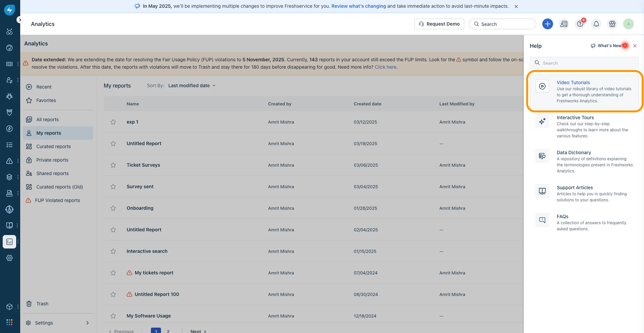Viewport: 644px width, 333px height.
Task: Click FUP warning icon on My tickets report
Action: [x=129, y=273]
